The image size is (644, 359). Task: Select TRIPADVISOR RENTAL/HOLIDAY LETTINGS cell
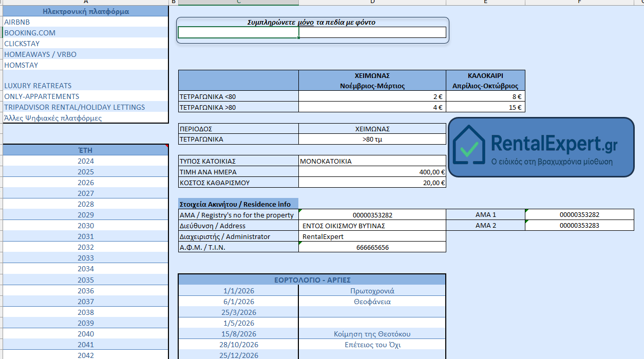[85, 107]
